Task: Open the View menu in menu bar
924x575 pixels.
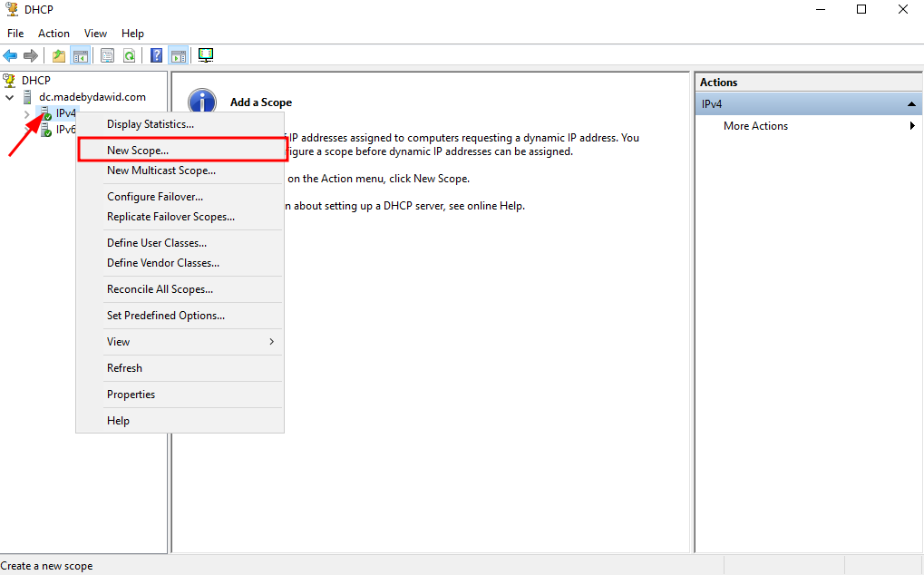Action: pyautogui.click(x=95, y=34)
